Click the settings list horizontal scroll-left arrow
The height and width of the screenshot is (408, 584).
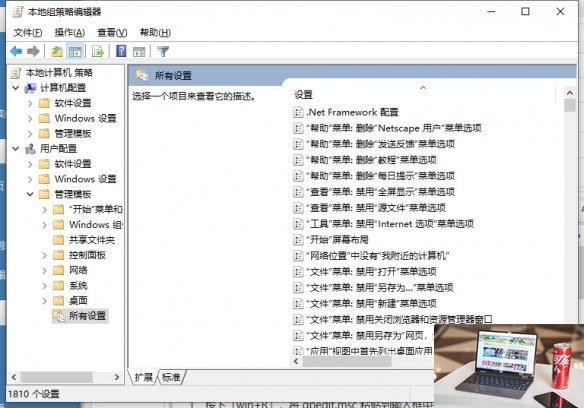296,361
